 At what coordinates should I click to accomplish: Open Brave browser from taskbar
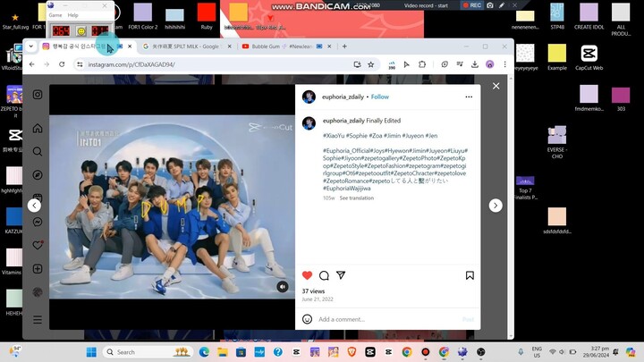click(x=352, y=352)
